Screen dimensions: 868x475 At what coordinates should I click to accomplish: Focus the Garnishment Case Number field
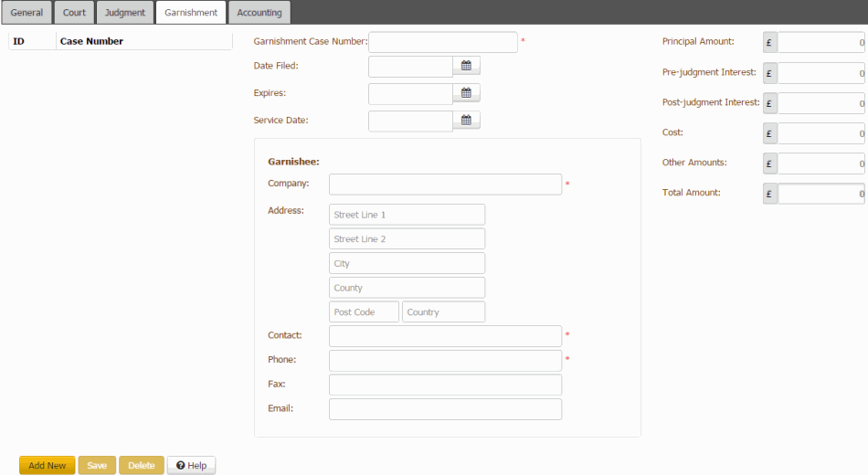tap(442, 42)
